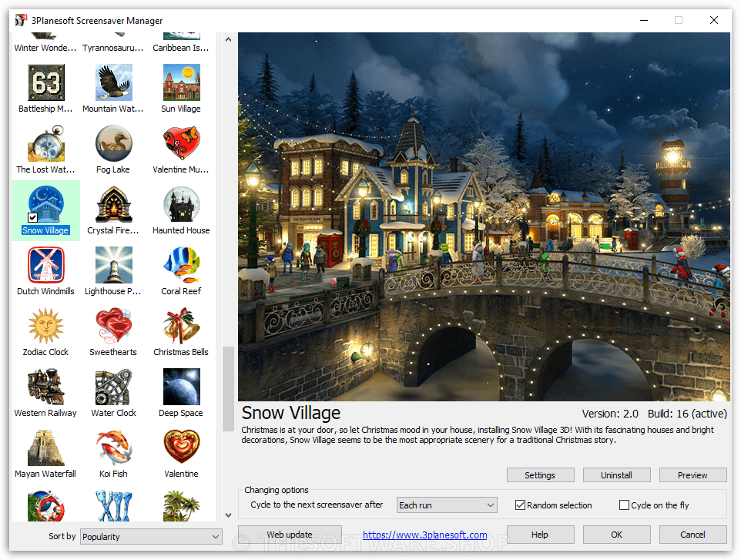
Task: Select the Haunted House screensaver icon
Action: pos(182,204)
